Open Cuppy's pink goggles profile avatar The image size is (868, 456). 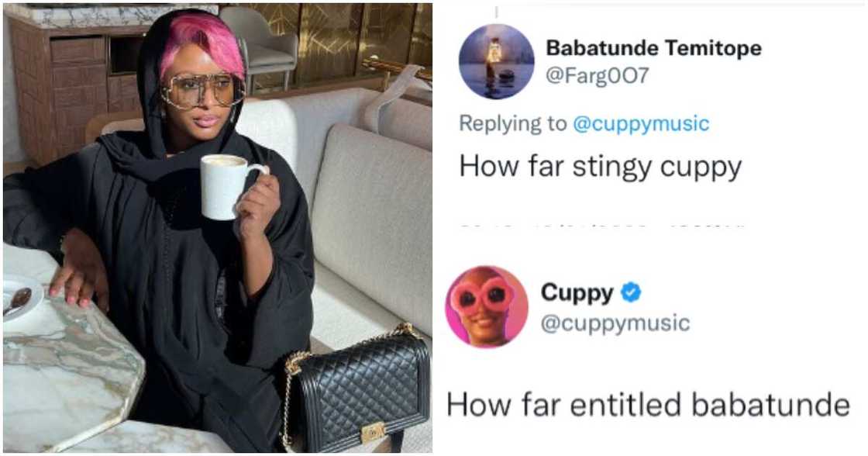(x=487, y=307)
